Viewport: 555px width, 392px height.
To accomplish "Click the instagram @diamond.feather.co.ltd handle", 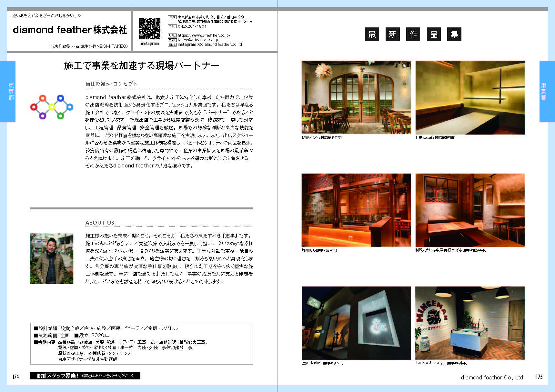I will pos(210,45).
